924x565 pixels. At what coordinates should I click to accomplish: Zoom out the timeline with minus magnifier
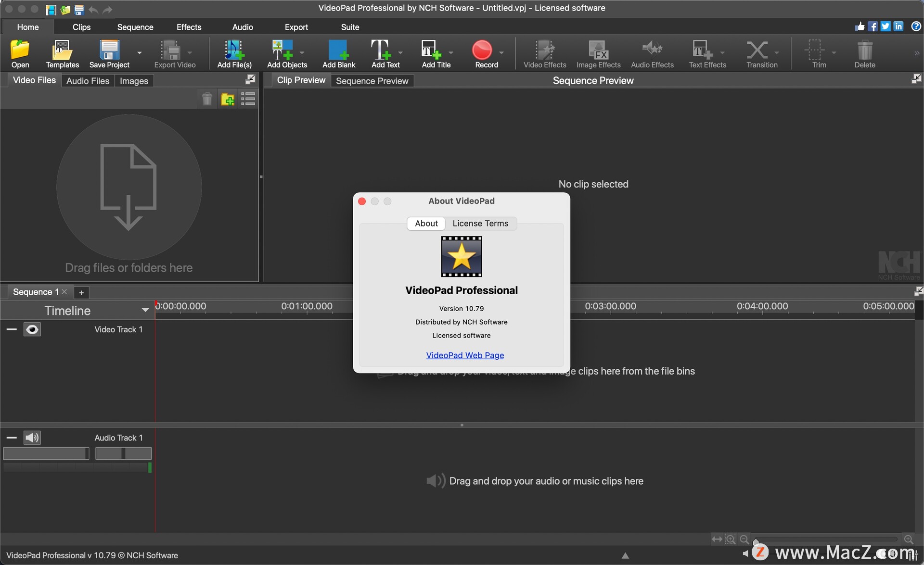point(744,539)
